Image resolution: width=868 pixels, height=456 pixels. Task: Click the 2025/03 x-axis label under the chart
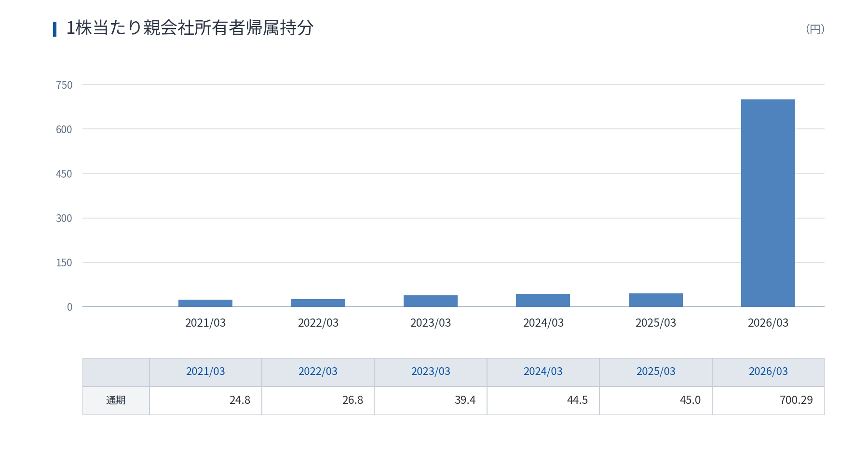coord(656,323)
